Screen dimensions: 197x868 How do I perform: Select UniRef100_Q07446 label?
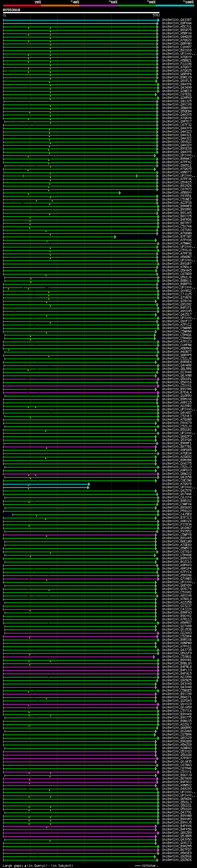click(x=176, y=494)
